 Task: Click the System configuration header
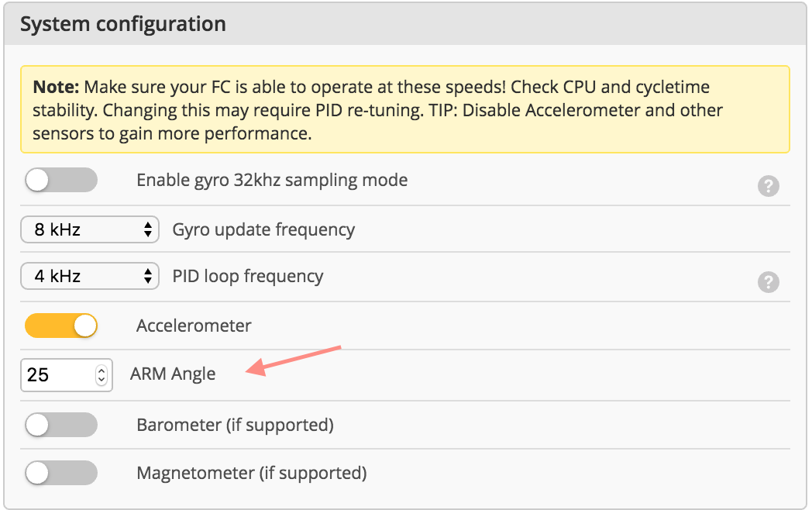(x=124, y=23)
